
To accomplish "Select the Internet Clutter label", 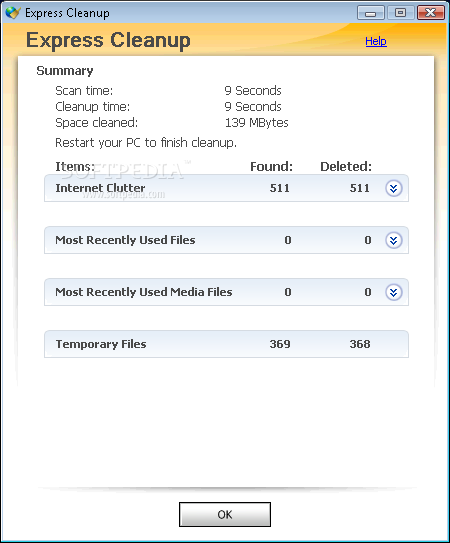I will tap(100, 188).
